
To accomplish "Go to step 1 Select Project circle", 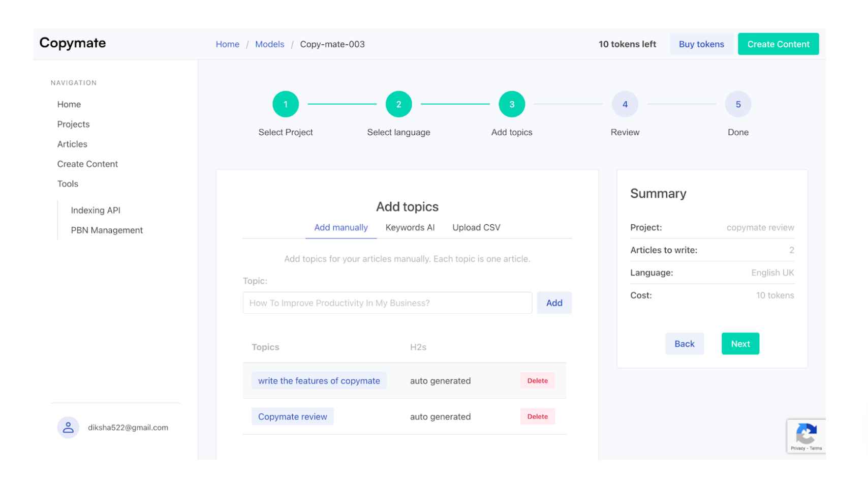I will [x=286, y=104].
